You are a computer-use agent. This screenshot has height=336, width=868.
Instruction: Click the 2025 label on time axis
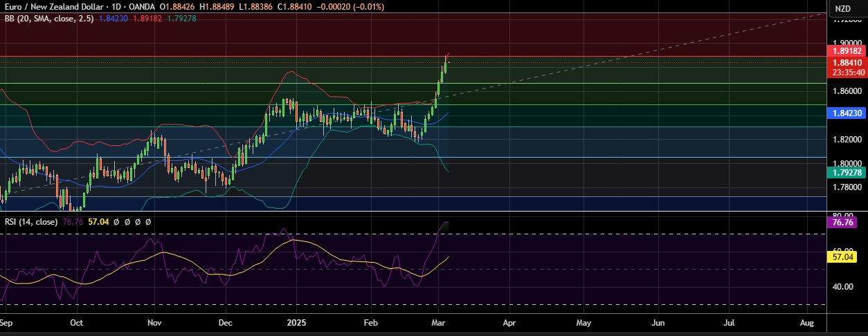(297, 322)
